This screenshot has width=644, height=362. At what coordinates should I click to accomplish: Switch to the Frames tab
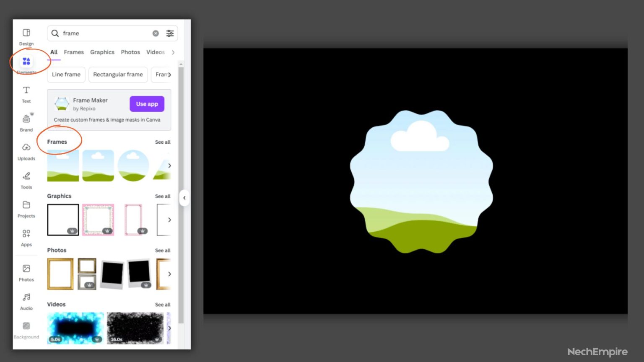(74, 52)
